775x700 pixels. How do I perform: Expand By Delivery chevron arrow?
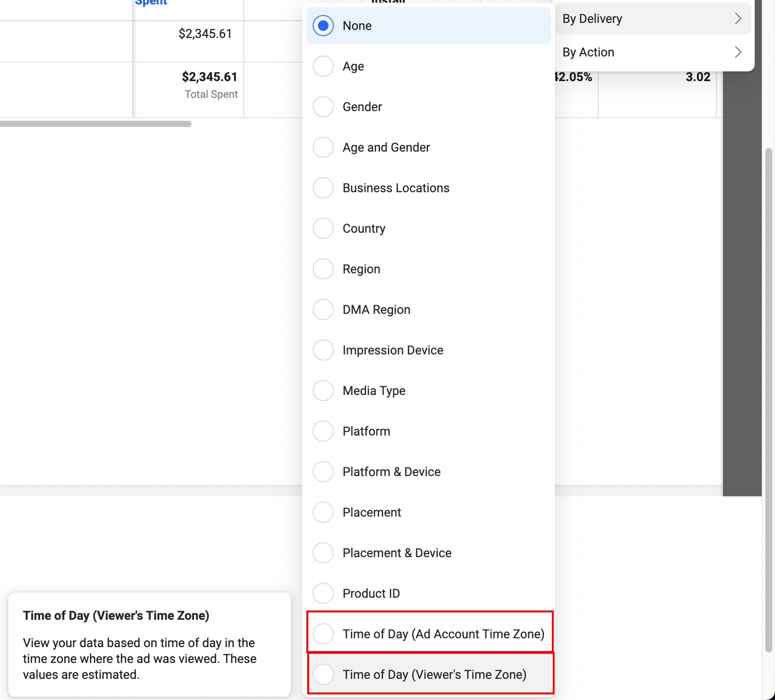click(738, 19)
